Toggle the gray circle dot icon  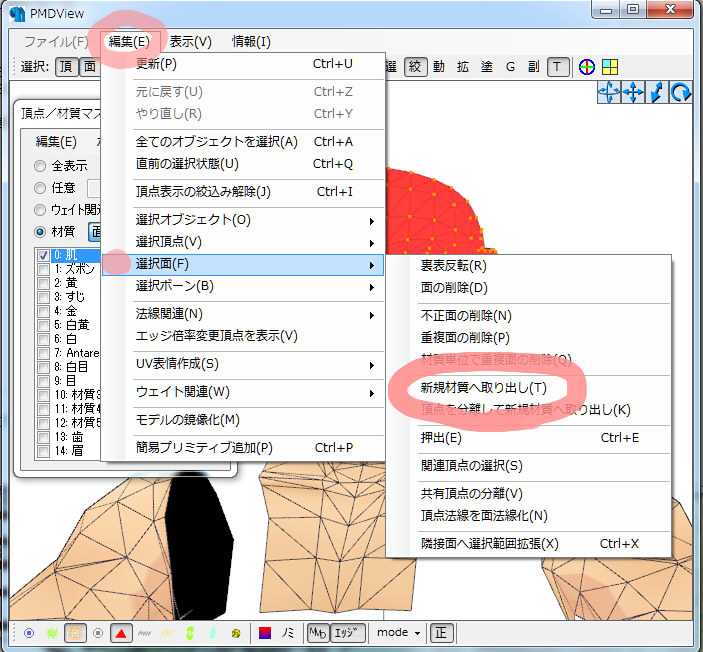(x=98, y=633)
